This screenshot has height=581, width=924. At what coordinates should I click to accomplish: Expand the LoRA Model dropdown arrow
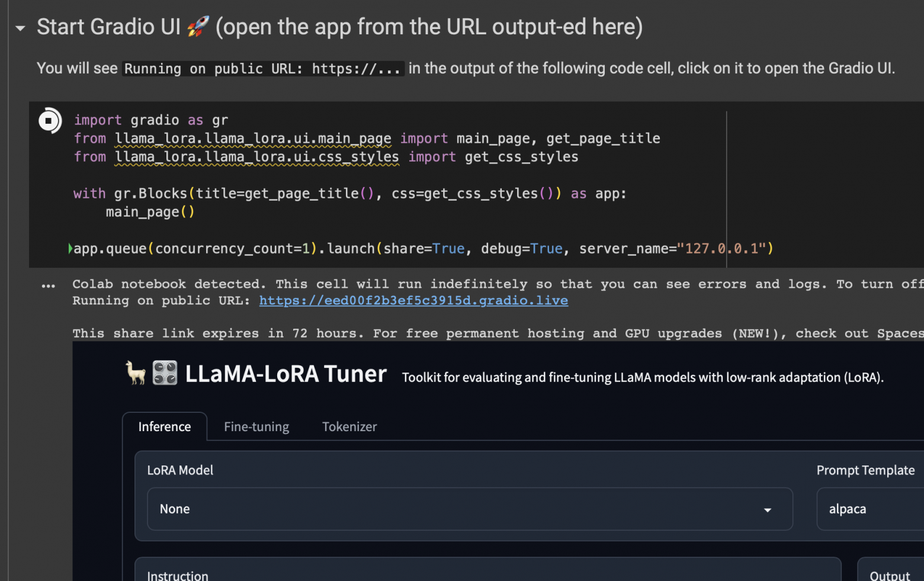(x=767, y=510)
